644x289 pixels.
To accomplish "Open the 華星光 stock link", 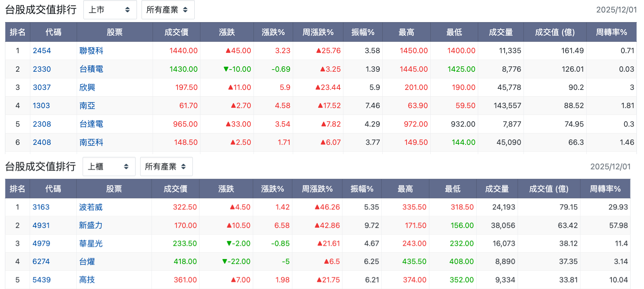I will (x=91, y=244).
